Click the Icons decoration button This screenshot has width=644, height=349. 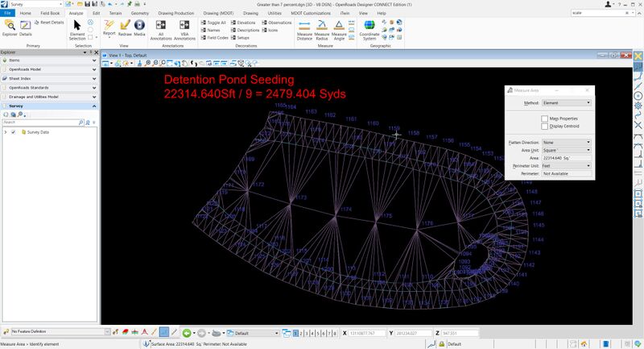270,30
